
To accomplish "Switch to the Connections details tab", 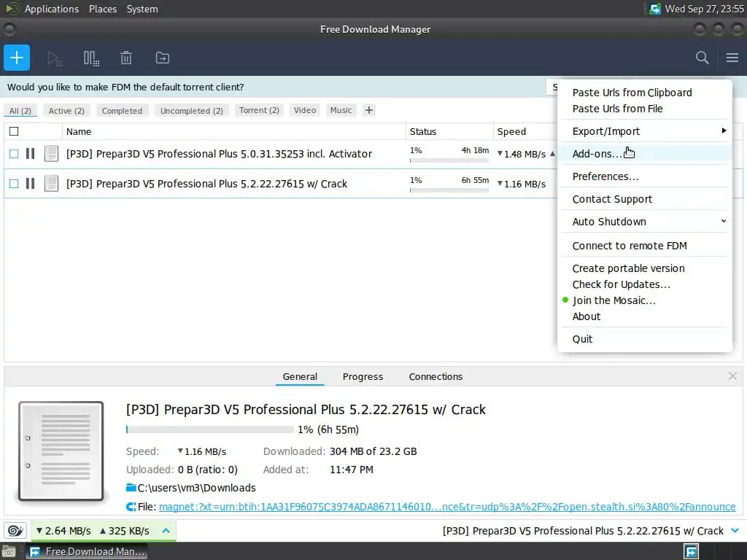I will 436,376.
